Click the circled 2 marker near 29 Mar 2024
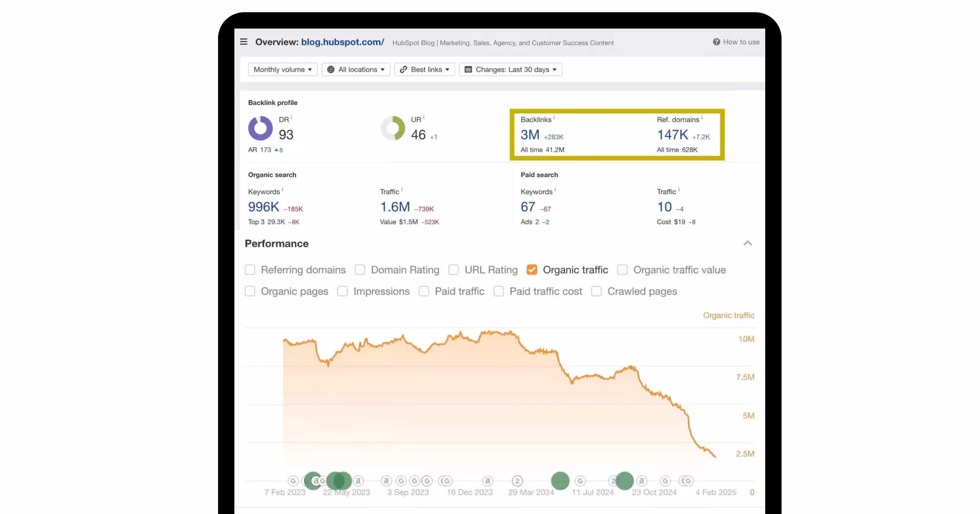This screenshot has width=980, height=514. coord(517,481)
